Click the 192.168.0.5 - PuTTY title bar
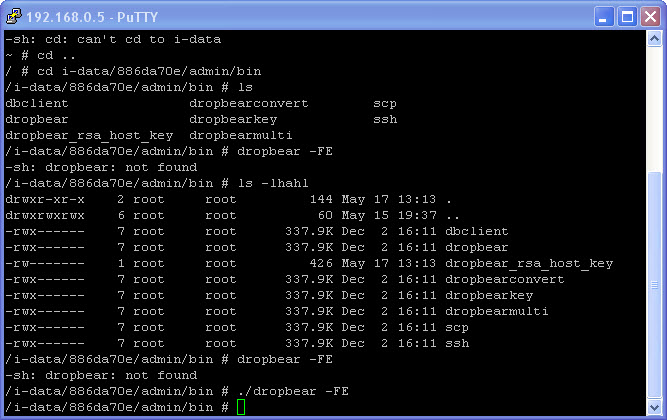667x420 pixels. (298, 17)
